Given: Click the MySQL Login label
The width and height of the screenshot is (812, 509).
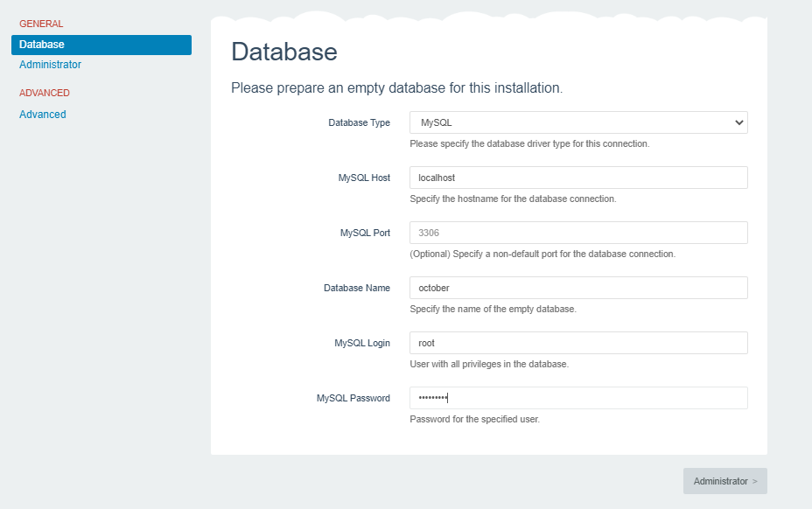Looking at the screenshot, I should [x=362, y=344].
